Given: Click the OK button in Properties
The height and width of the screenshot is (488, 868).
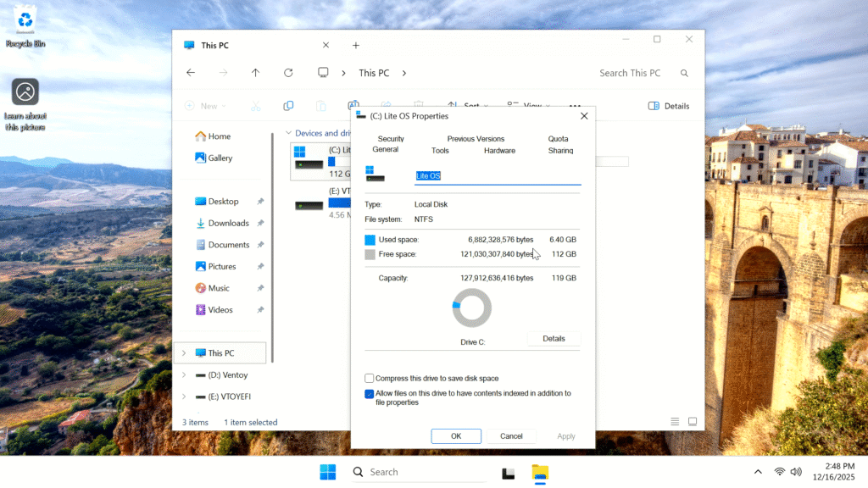Looking at the screenshot, I should click(456, 436).
